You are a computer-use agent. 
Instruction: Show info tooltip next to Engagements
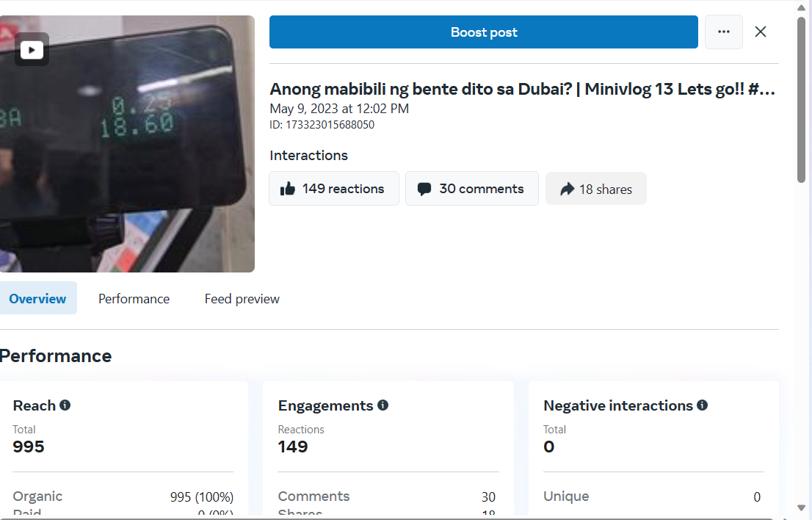click(x=383, y=405)
